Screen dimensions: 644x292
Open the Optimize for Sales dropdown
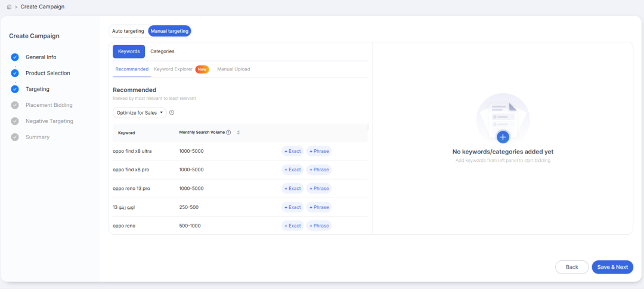[x=140, y=113]
